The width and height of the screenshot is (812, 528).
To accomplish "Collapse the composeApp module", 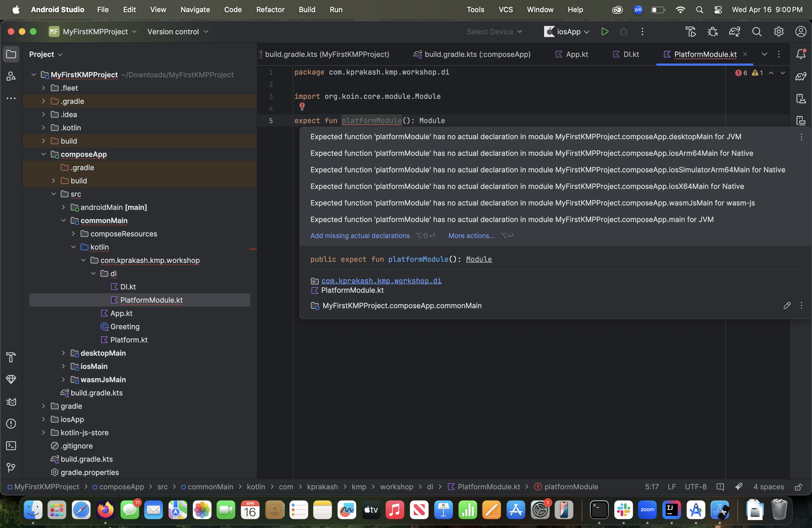I will point(43,154).
